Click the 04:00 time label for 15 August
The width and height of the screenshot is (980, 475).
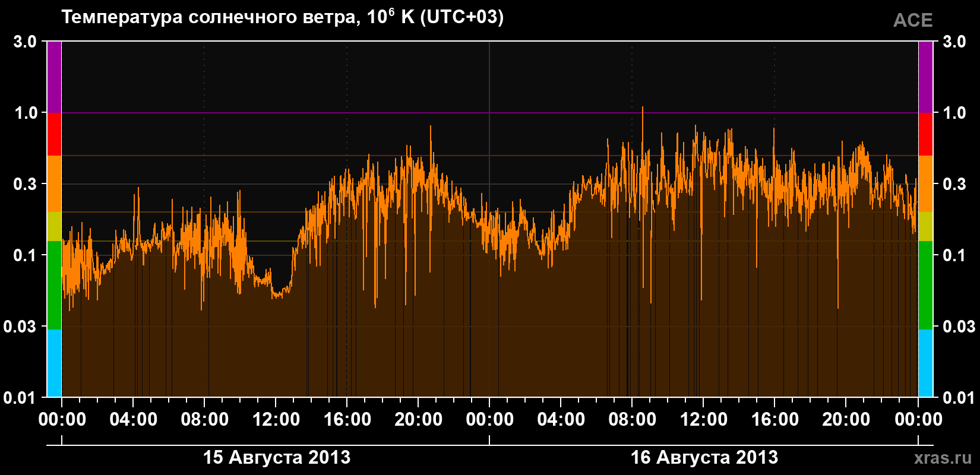pyautogui.click(x=134, y=420)
